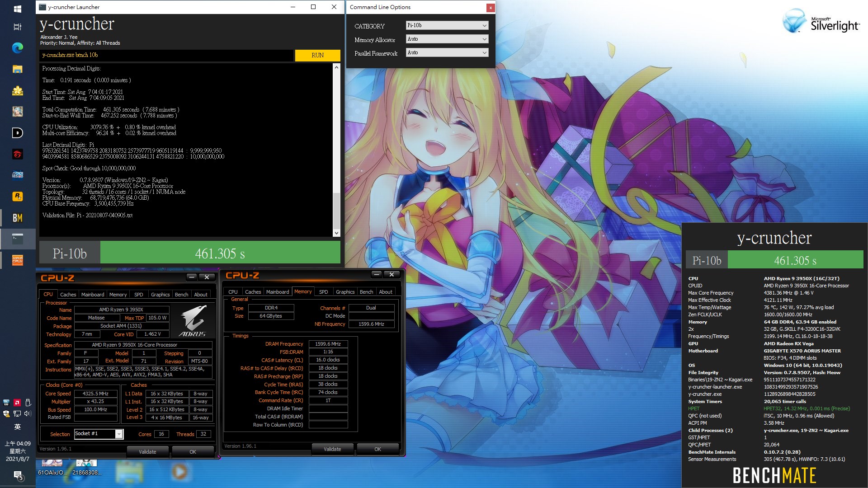The image size is (868, 488).
Task: Launch Garena from the taskbar
Action: (x=17, y=154)
